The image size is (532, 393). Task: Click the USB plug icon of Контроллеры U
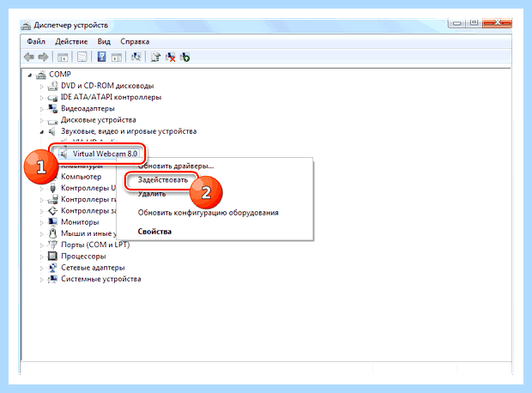coord(52,188)
